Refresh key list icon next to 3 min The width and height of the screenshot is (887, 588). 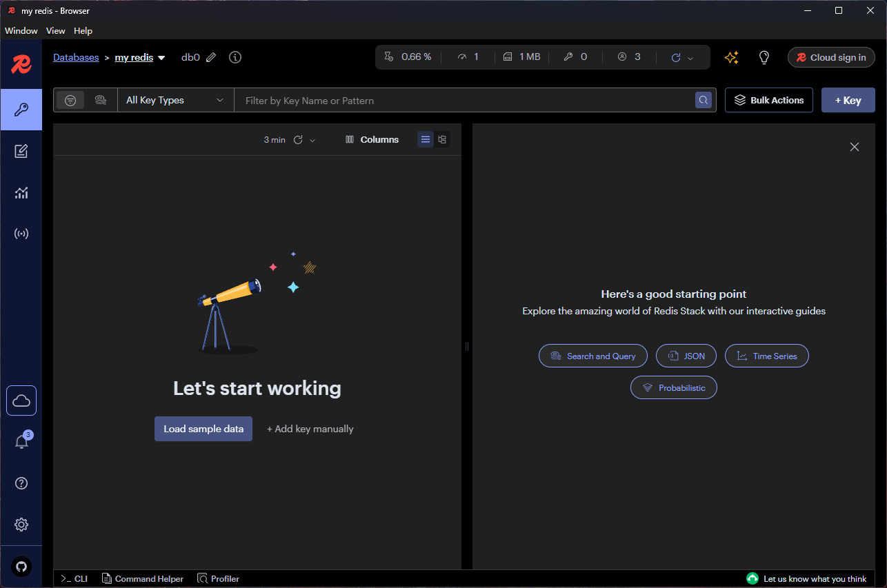pos(298,139)
